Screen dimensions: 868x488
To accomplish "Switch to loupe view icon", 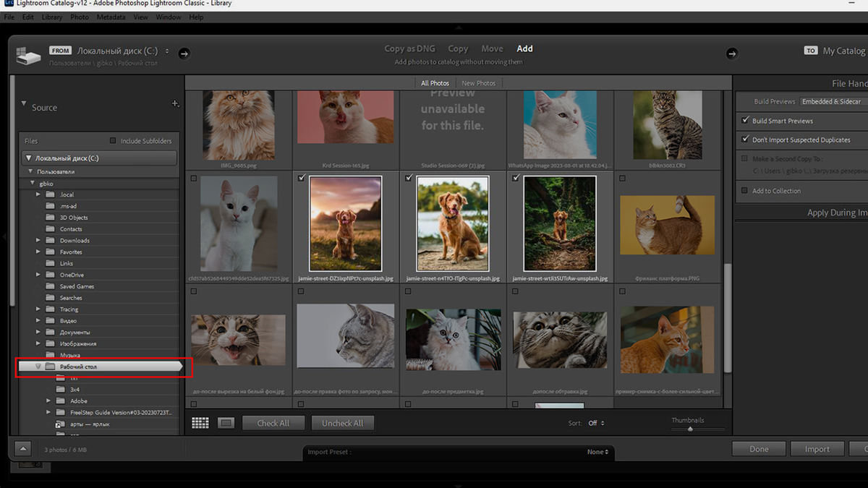I will pyautogui.click(x=226, y=423).
